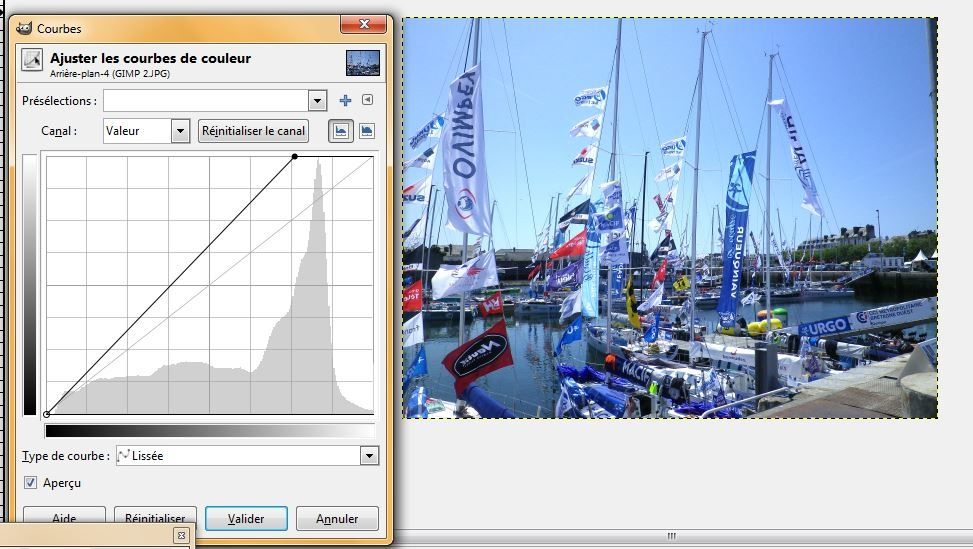973x549 pixels.
Task: Click the harbor photo on canvas
Action: [x=670, y=218]
